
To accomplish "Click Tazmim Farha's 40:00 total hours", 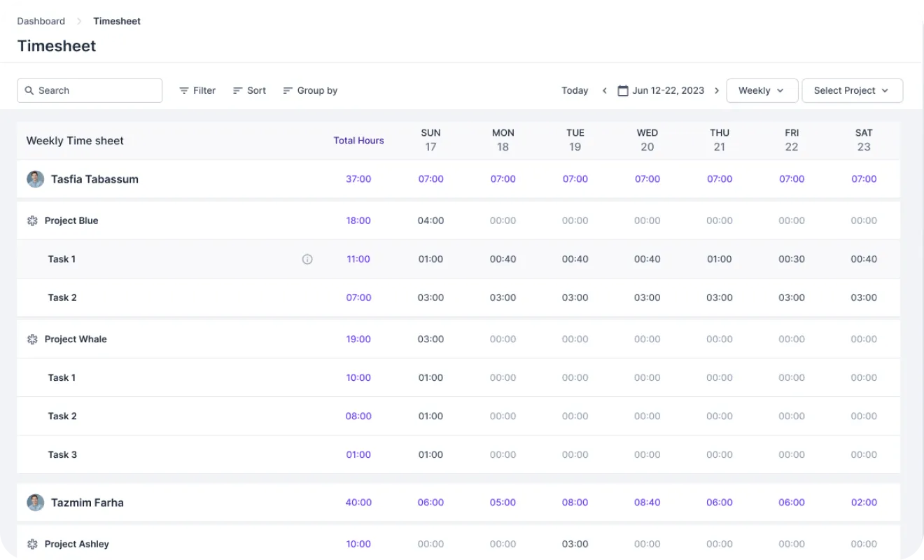I will (358, 503).
